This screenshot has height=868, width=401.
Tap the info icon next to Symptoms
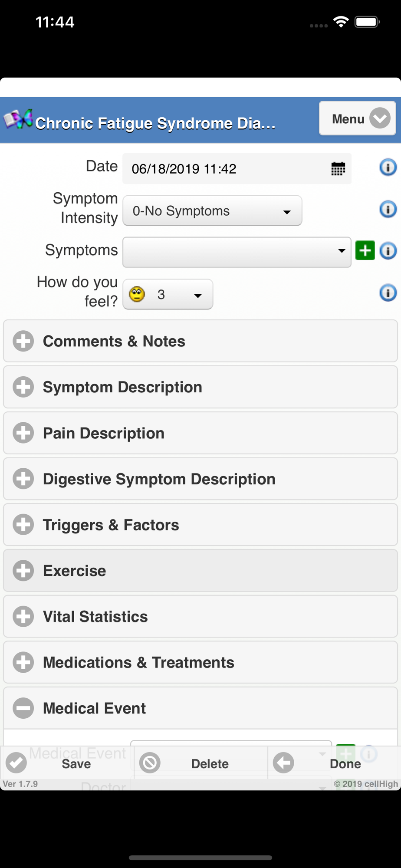click(388, 251)
